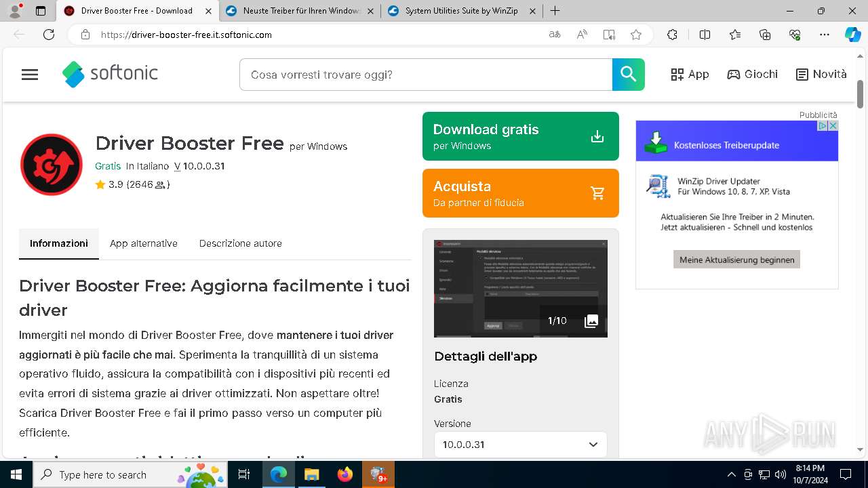View site information lock icon
The image size is (868, 488).
point(85,35)
